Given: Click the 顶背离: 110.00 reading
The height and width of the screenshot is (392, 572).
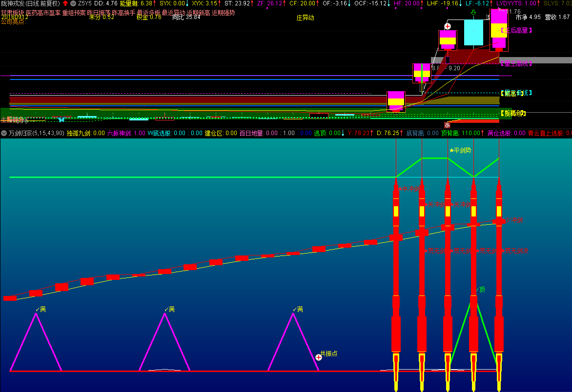Looking at the screenshot, I should [x=463, y=133].
